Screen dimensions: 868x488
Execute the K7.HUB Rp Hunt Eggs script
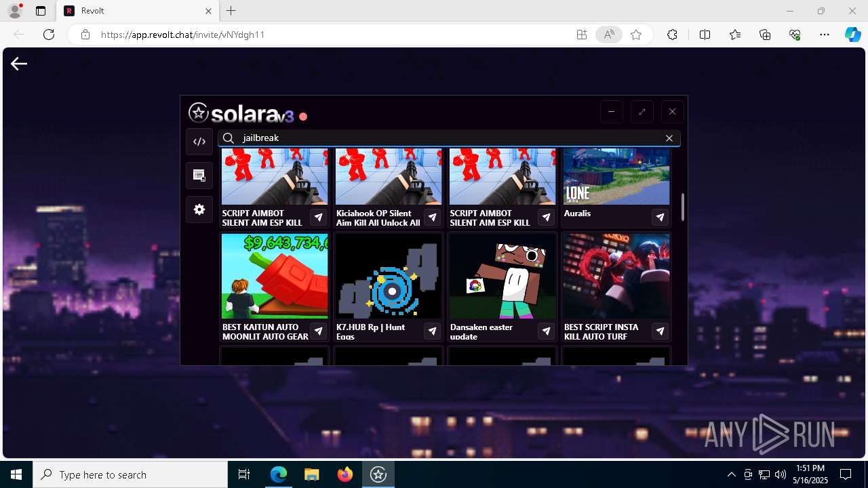tap(432, 331)
